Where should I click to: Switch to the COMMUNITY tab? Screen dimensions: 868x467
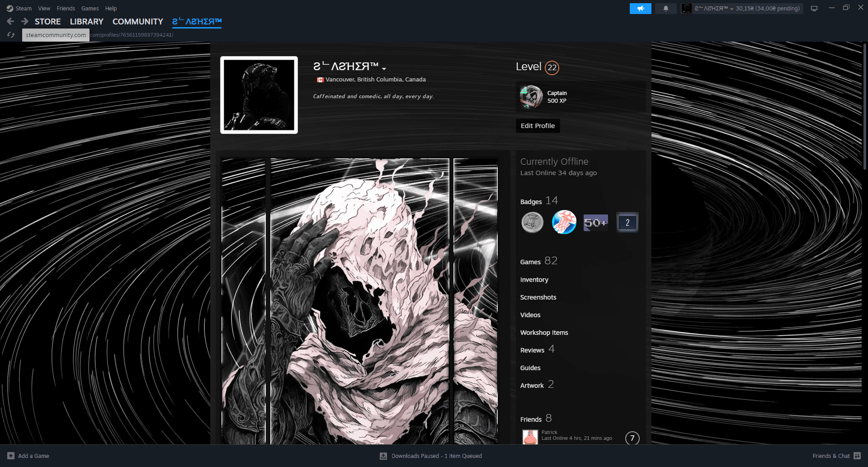(x=137, y=21)
